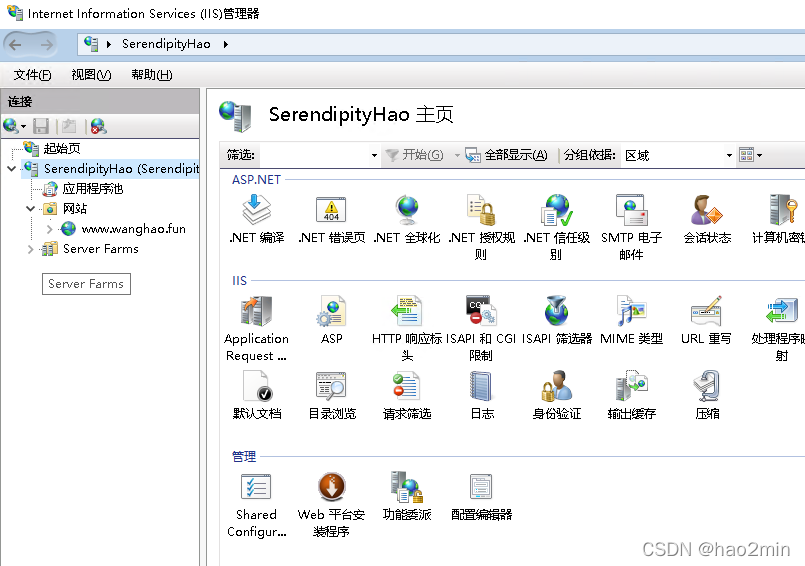Open dropdown arrow next to 开始(G)
The width and height of the screenshot is (805, 566).
point(457,155)
